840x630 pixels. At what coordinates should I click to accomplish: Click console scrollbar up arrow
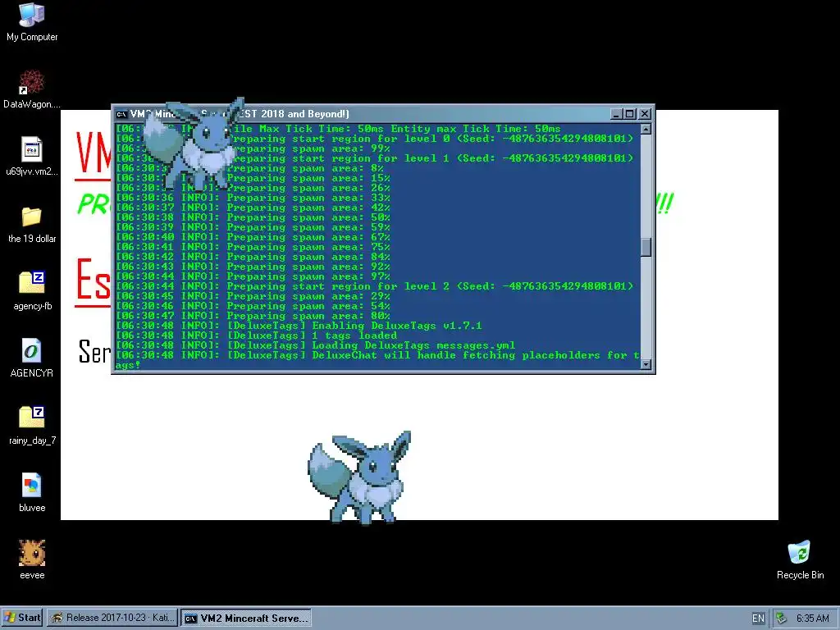646,129
